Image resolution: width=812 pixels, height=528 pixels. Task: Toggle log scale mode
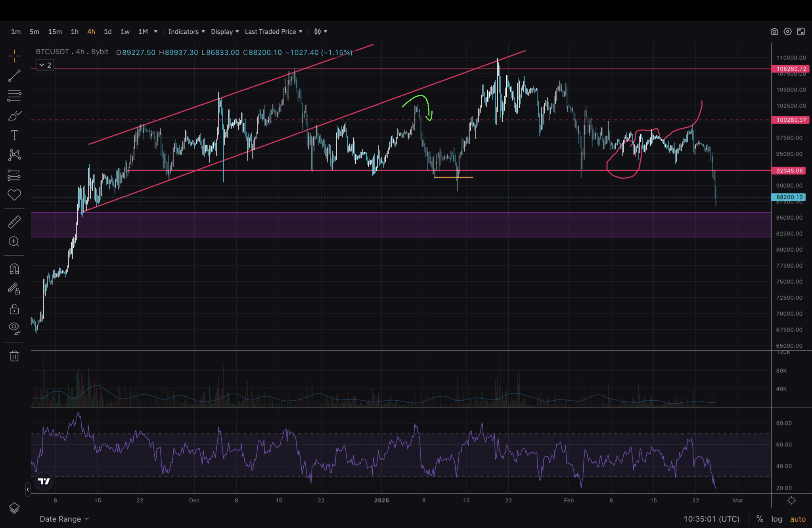(777, 519)
